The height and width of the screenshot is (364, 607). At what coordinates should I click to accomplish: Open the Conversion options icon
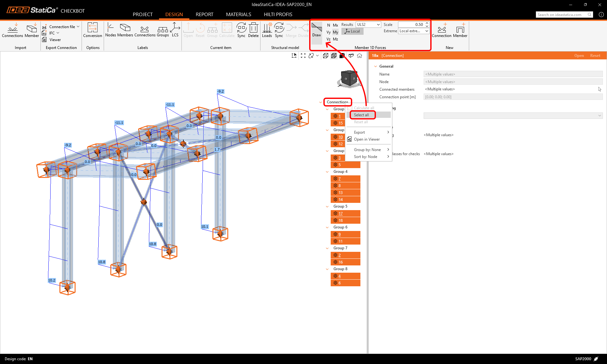point(92,30)
